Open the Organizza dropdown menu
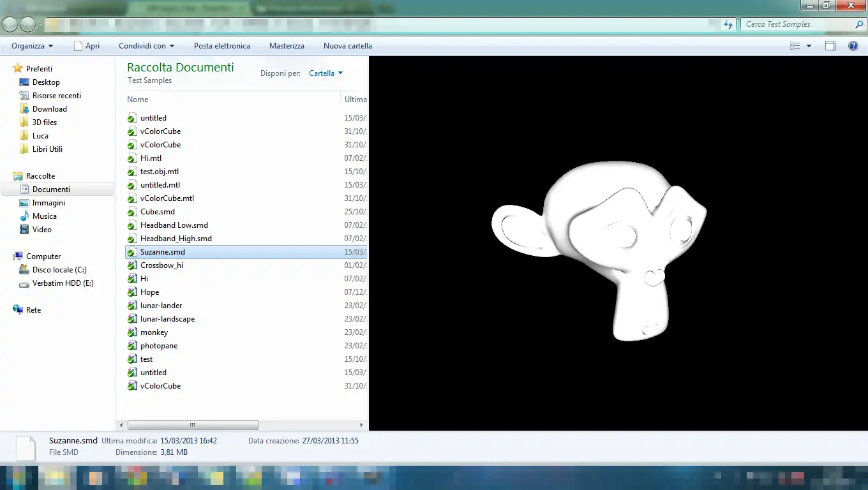868x490 pixels. point(33,46)
